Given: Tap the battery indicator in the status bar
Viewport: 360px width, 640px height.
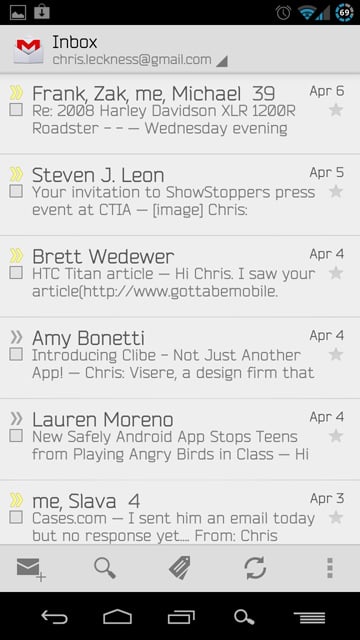Looking at the screenshot, I should 344,13.
